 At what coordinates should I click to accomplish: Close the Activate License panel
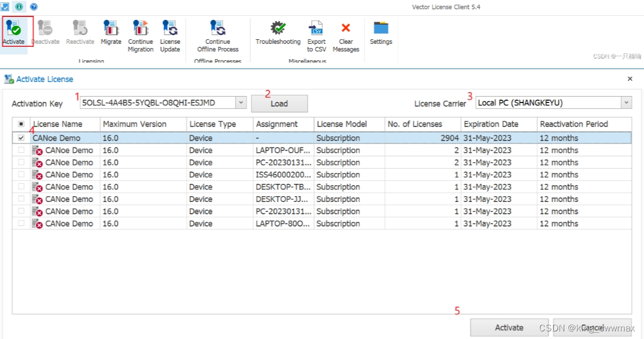coord(630,79)
